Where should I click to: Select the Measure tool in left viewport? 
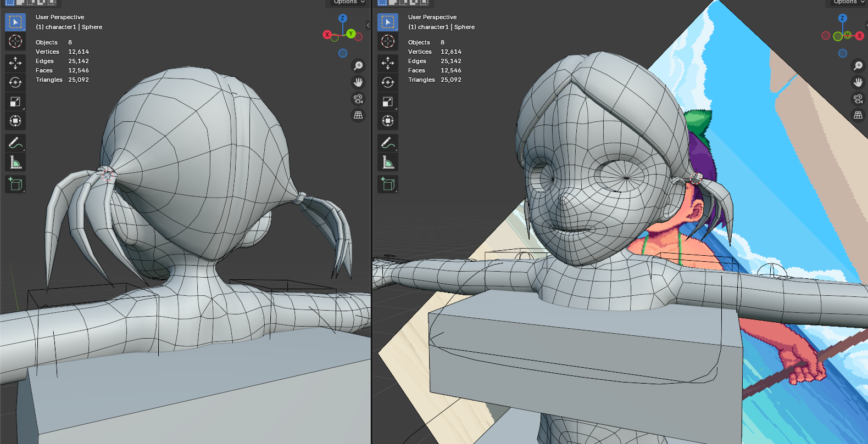[x=15, y=162]
